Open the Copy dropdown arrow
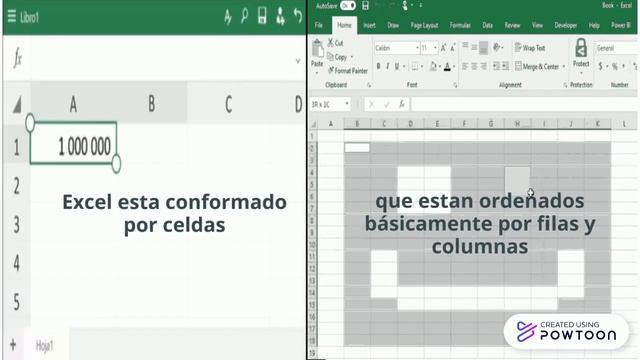 pos(352,57)
